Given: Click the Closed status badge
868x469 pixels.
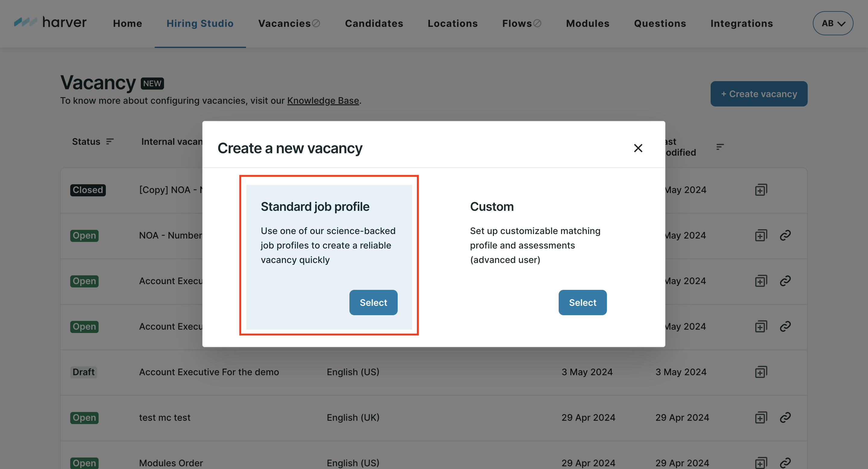Looking at the screenshot, I should [x=88, y=190].
